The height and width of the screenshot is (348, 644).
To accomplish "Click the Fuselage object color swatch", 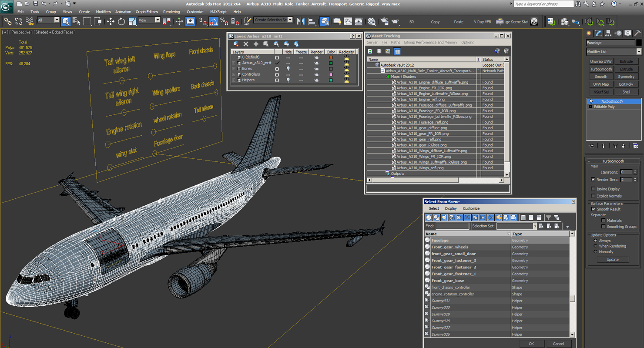I will (639, 43).
